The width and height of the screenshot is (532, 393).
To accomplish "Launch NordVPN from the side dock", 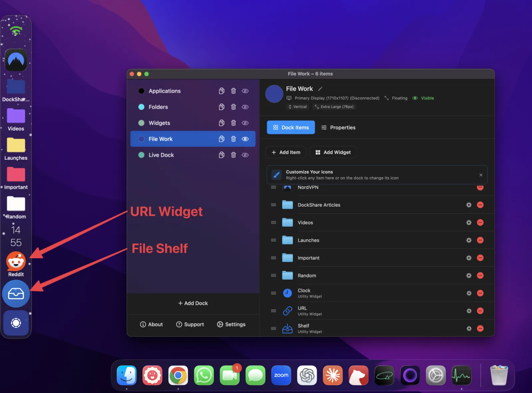I will (x=16, y=60).
